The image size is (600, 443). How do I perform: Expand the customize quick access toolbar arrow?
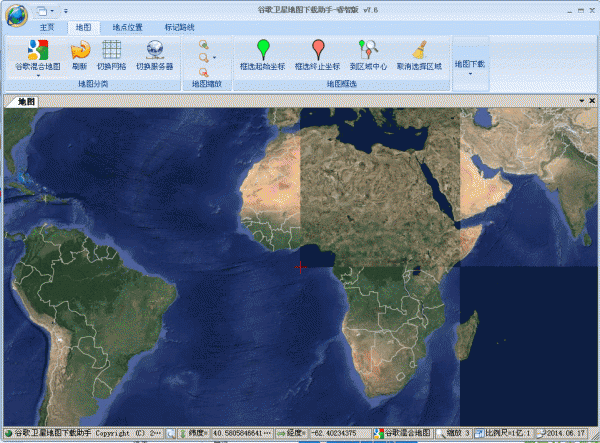(66, 11)
